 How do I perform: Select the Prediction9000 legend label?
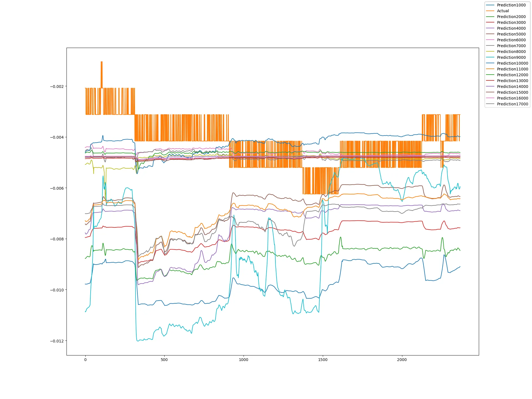click(x=511, y=57)
